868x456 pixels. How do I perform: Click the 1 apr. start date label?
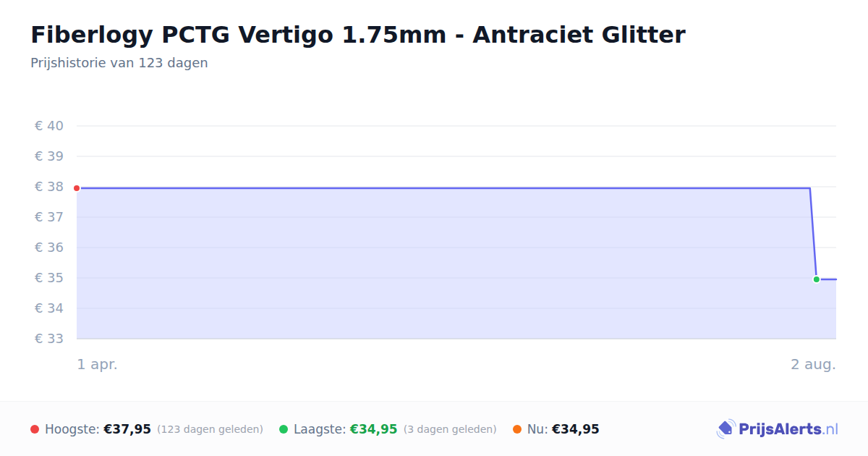98,365
